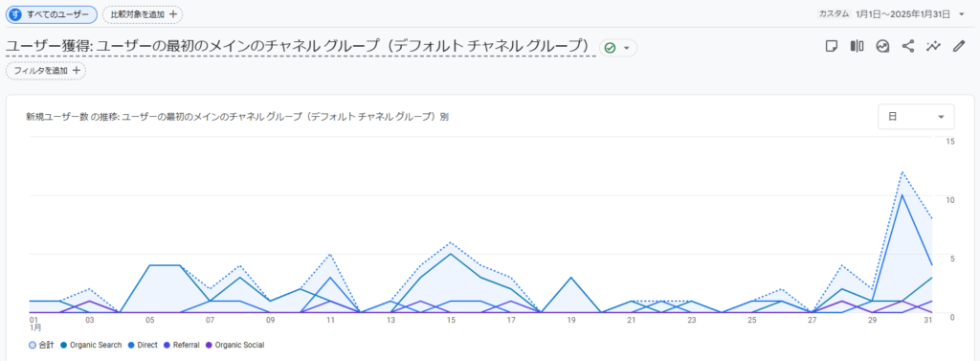This screenshot has height=361, width=980.
Task: Click the report title ユーザー獲得
Action: point(49,46)
